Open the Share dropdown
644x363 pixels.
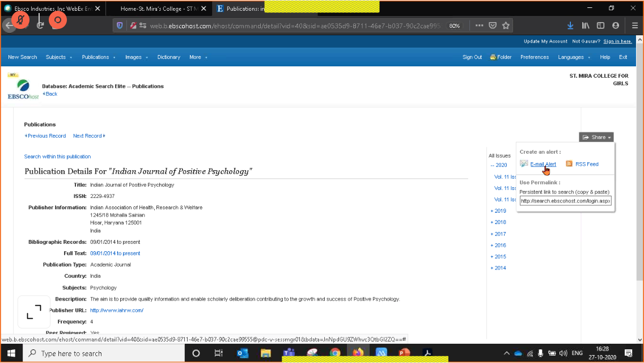tap(596, 137)
